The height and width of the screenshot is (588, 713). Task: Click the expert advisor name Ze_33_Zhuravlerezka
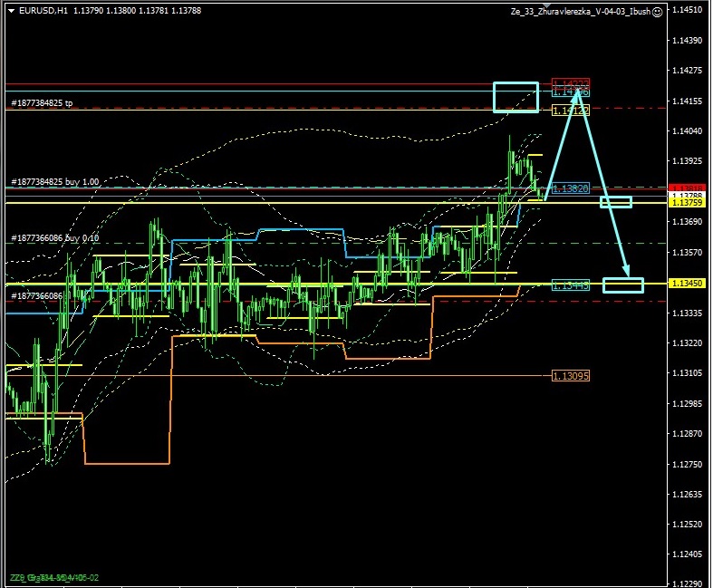pyautogui.click(x=580, y=11)
